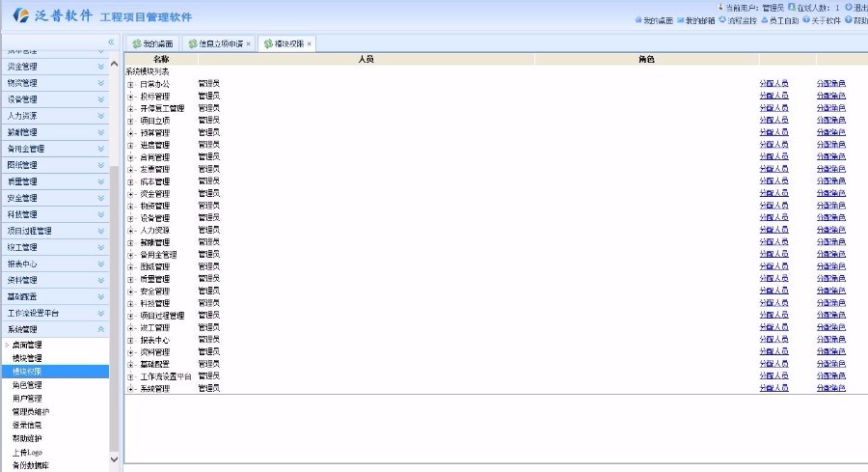Expand the 合同管理 module tree node

click(130, 157)
